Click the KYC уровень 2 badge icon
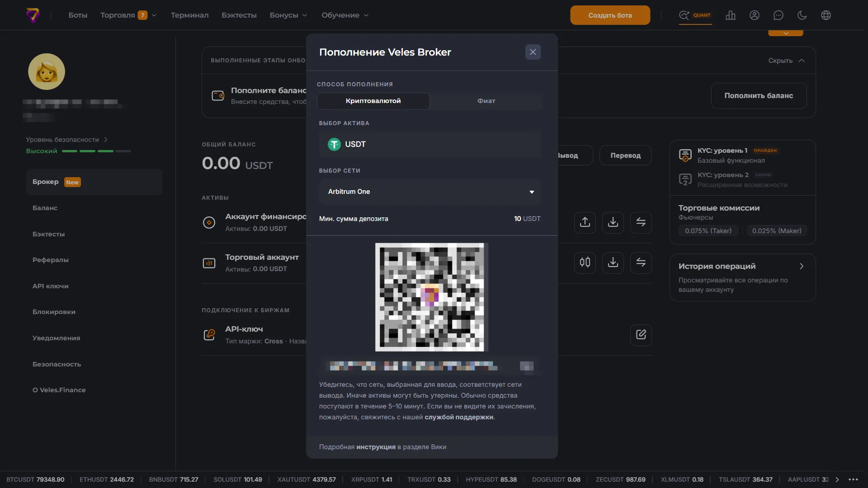868x488 pixels. point(685,180)
